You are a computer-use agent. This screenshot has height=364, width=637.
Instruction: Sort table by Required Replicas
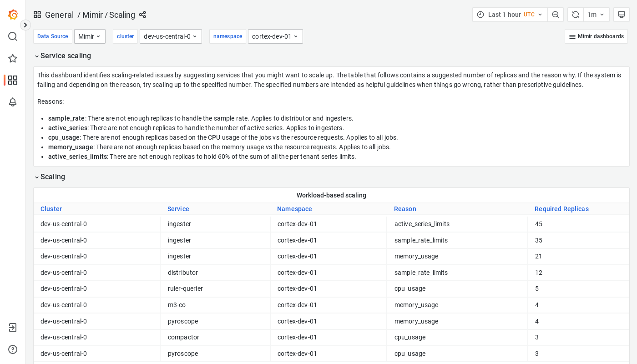coord(561,209)
